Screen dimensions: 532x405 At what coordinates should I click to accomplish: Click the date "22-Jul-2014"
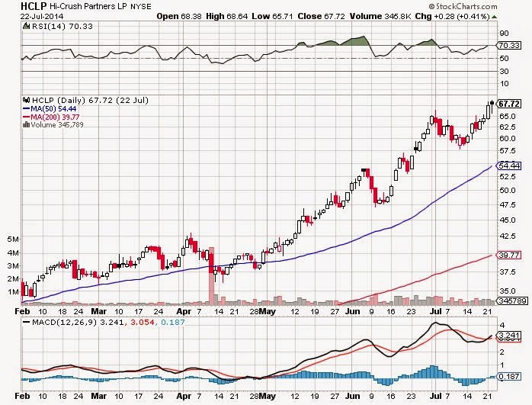tap(41, 16)
